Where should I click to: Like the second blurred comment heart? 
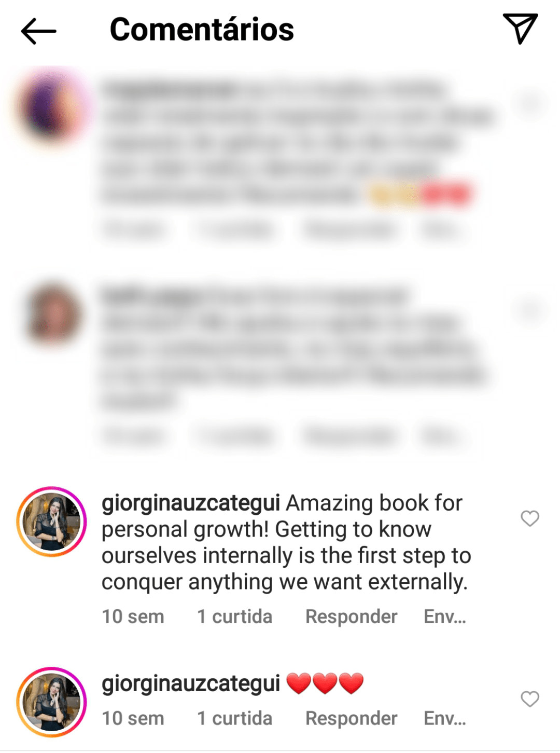(x=530, y=310)
